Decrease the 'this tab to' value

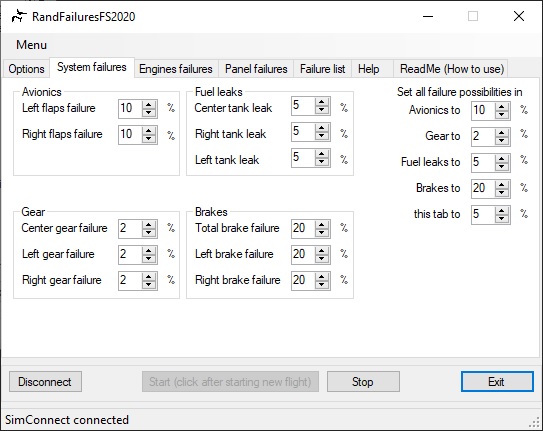[x=501, y=219]
